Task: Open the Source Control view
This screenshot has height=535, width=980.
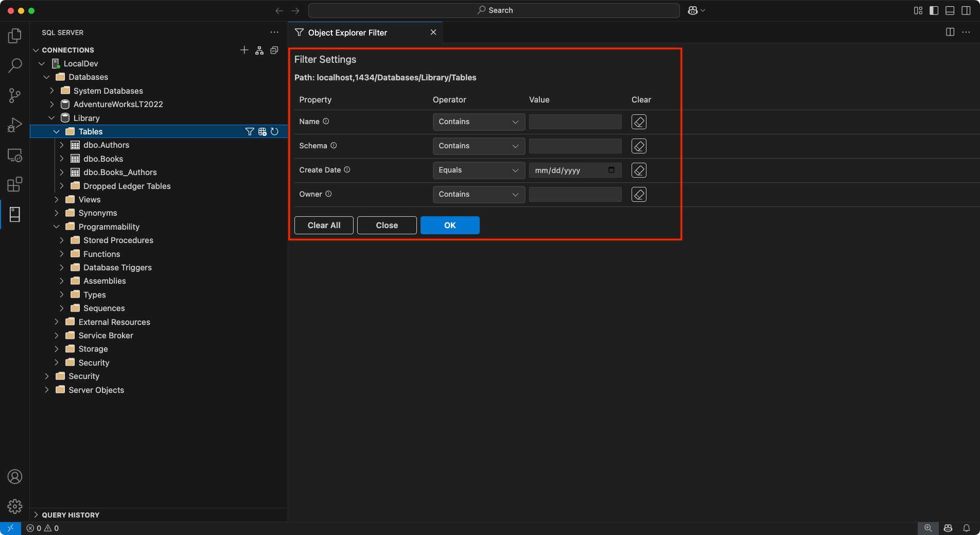Action: pos(15,95)
